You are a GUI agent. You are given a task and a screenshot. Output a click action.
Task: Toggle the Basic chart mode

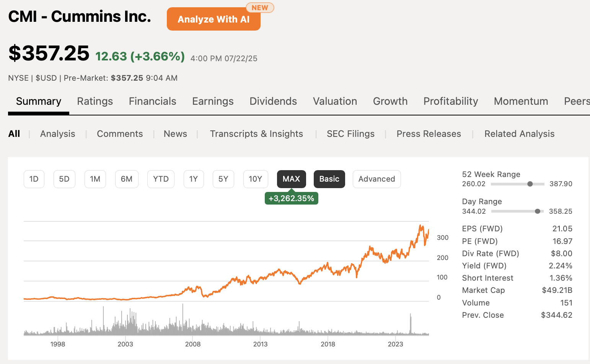pyautogui.click(x=329, y=179)
